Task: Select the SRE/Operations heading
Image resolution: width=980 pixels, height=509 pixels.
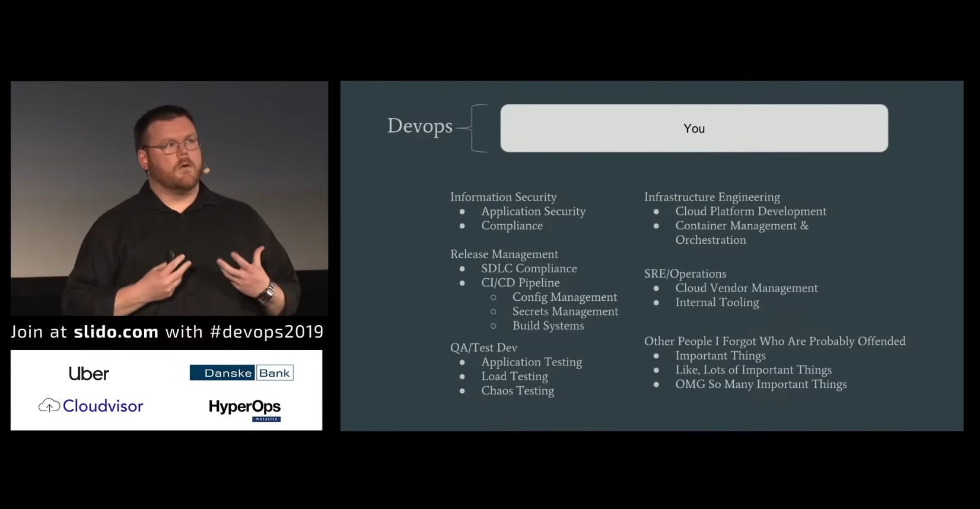Action: coord(685,273)
